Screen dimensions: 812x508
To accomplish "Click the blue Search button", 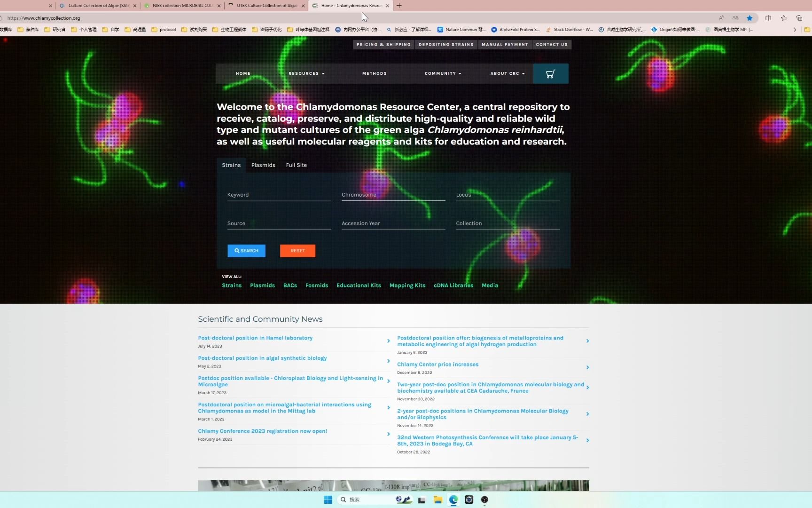I will tap(246, 251).
